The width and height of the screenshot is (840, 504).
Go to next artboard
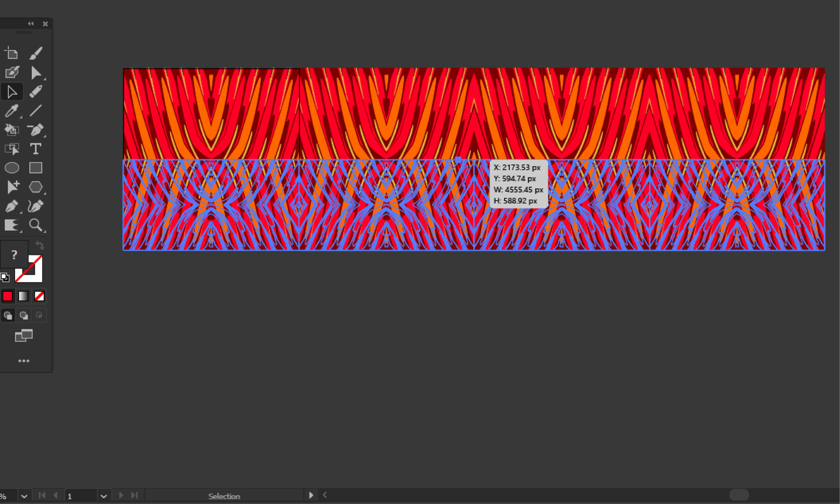[121, 496]
